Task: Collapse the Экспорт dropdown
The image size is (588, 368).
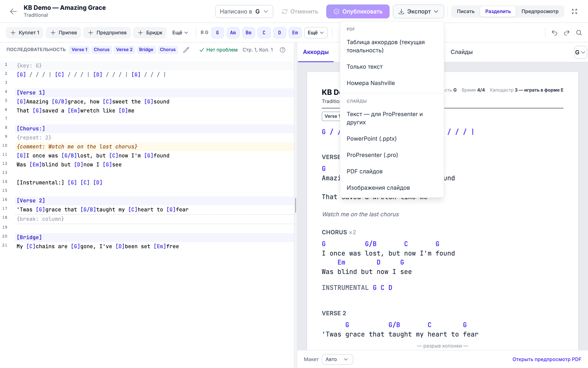Action: [418, 11]
